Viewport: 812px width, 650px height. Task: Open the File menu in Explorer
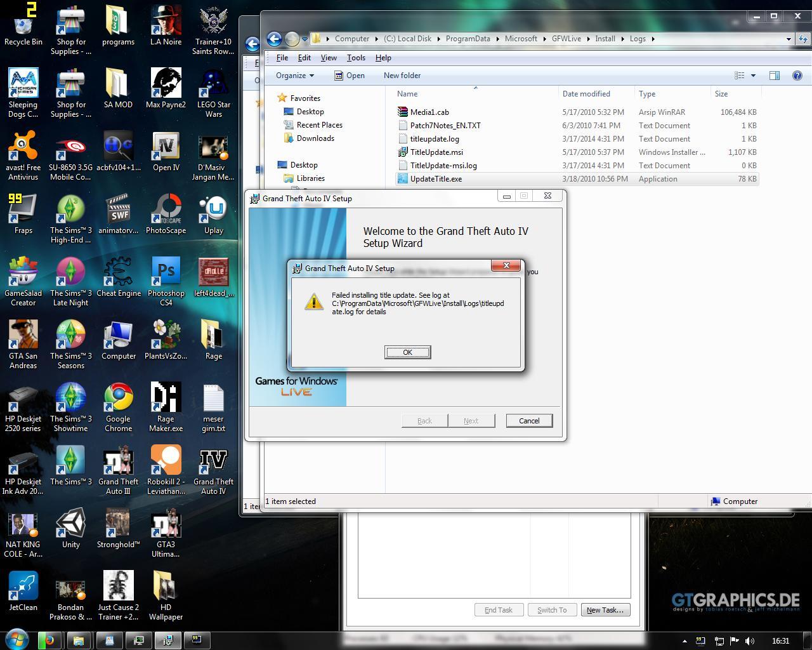pyautogui.click(x=282, y=57)
